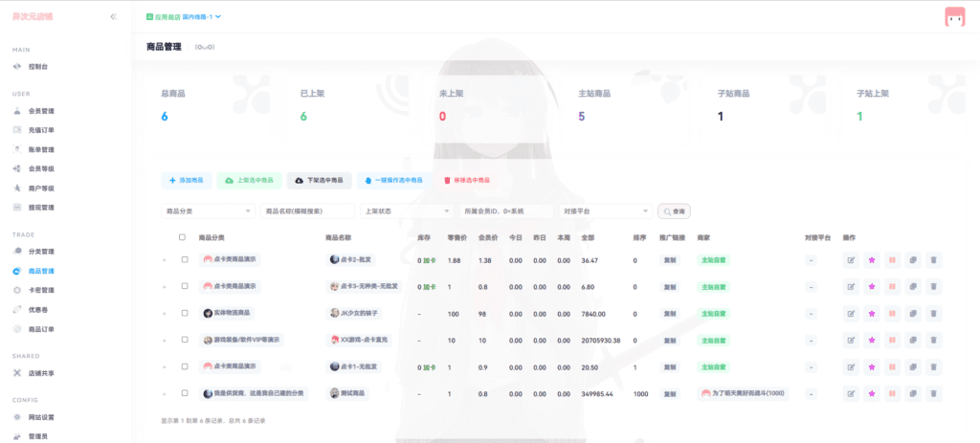Click the 控制台 dashboard icon in sidebar

18,66
